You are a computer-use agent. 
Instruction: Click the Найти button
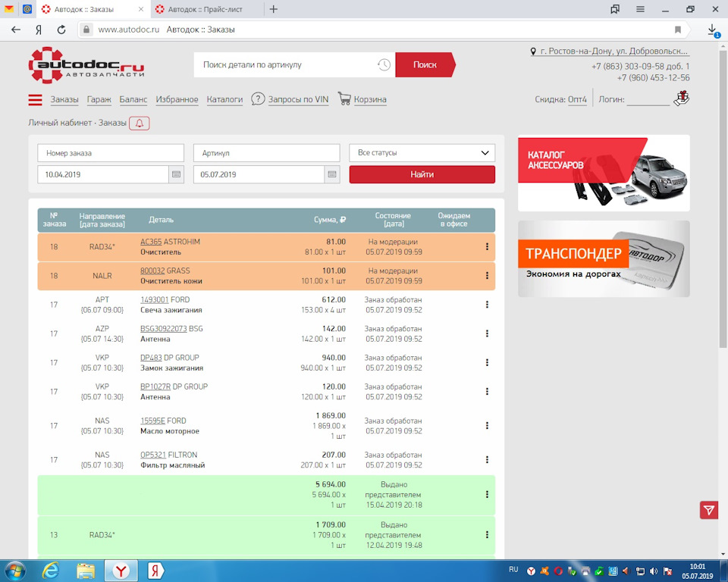coord(422,174)
